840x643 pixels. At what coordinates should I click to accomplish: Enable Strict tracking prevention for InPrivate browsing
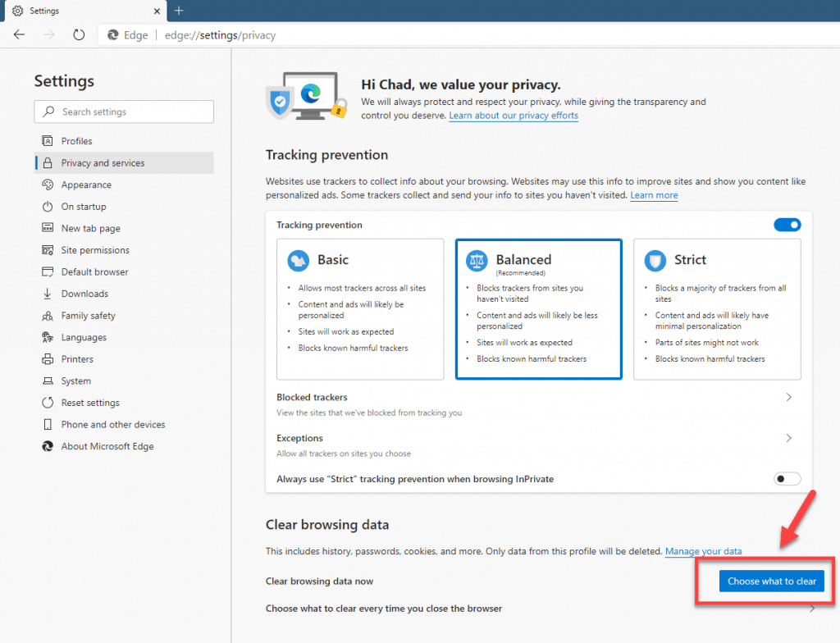(x=787, y=478)
